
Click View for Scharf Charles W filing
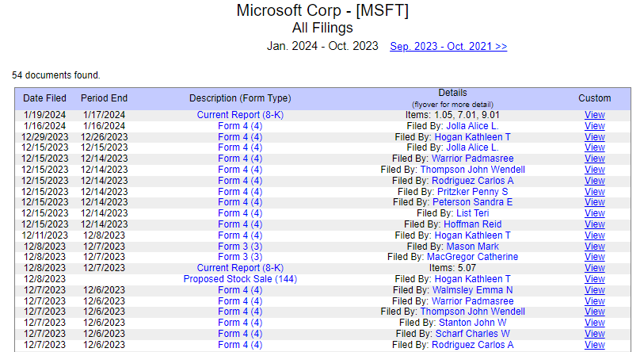(594, 334)
